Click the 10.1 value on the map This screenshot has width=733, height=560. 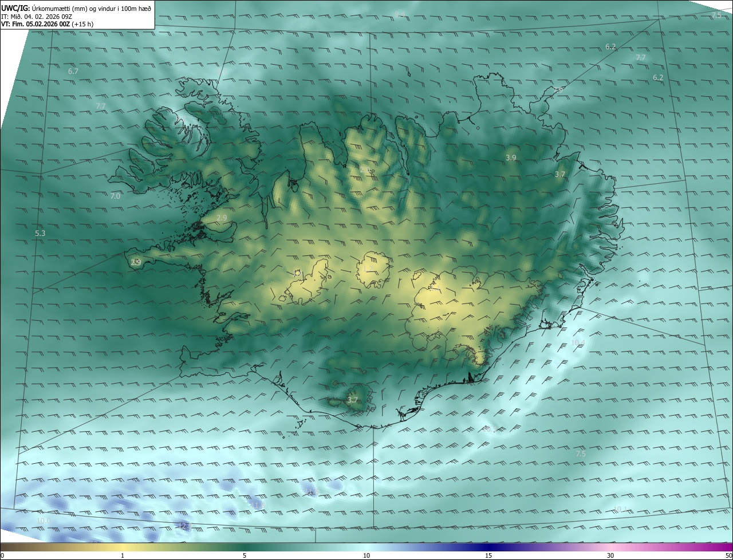621,509
